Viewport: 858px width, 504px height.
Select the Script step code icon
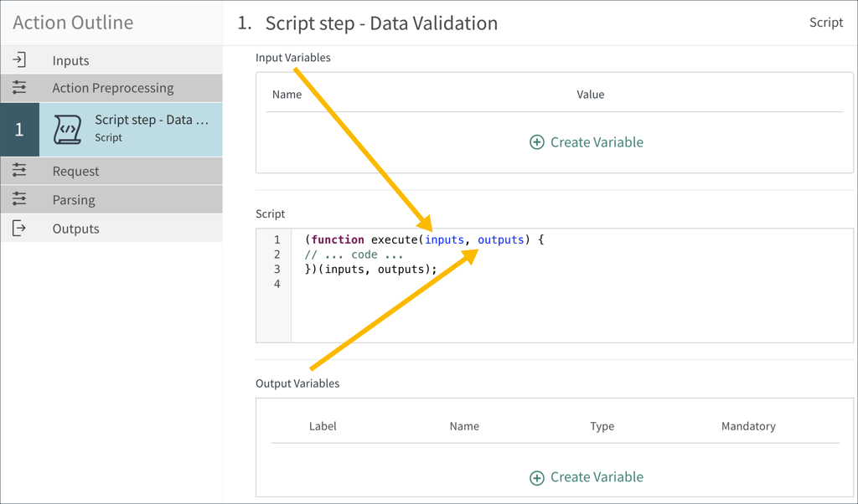pyautogui.click(x=66, y=127)
